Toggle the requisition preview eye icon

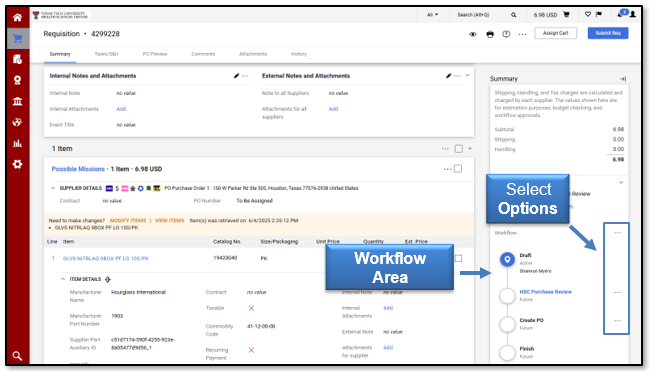tap(472, 34)
